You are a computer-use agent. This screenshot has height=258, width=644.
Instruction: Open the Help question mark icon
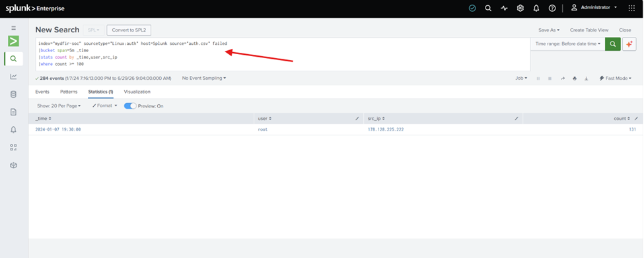552,8
